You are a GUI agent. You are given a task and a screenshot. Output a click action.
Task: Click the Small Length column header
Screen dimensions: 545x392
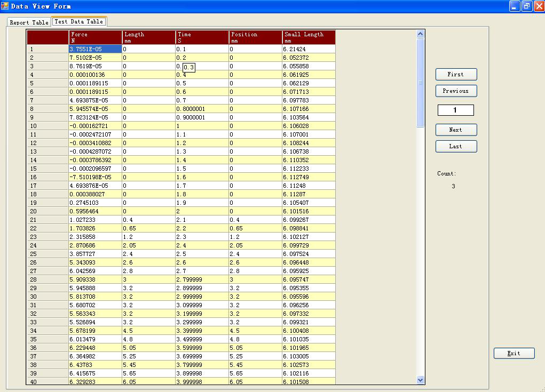[309, 37]
